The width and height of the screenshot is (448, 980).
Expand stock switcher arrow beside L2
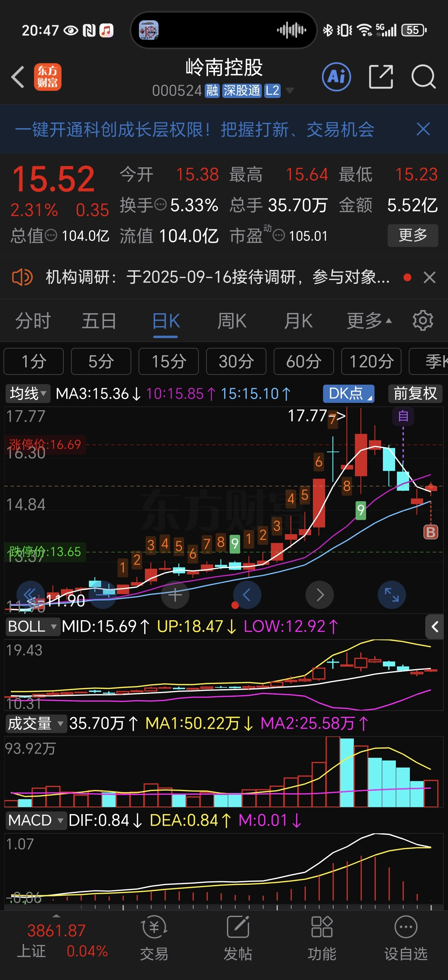coord(289,91)
